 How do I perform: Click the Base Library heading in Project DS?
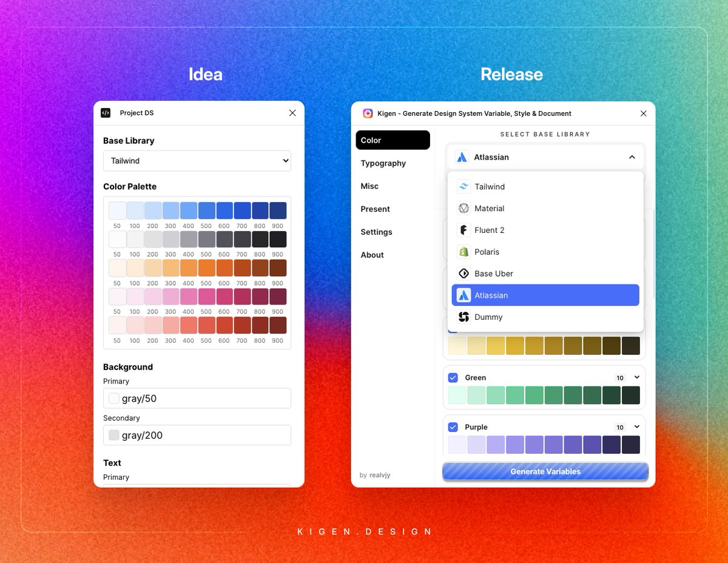point(129,141)
